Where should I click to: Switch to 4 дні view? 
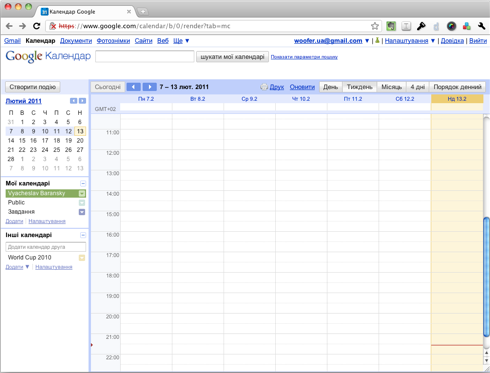coord(418,87)
